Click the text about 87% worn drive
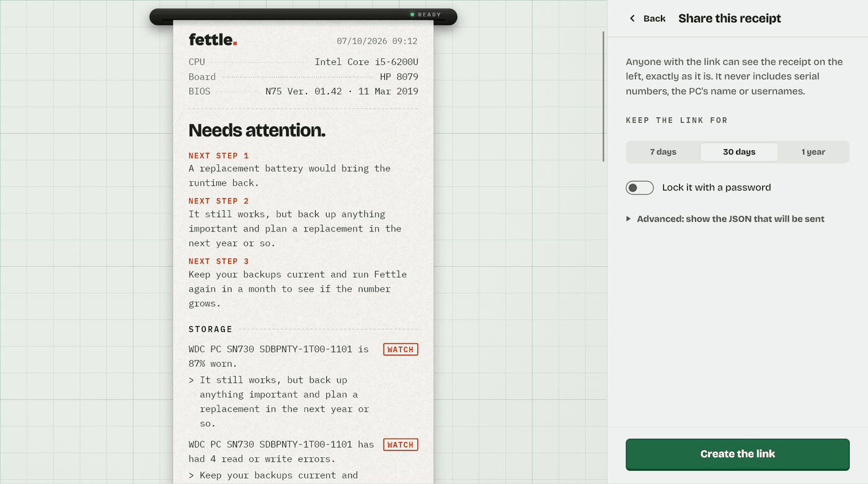The width and height of the screenshot is (868, 484). 279,356
